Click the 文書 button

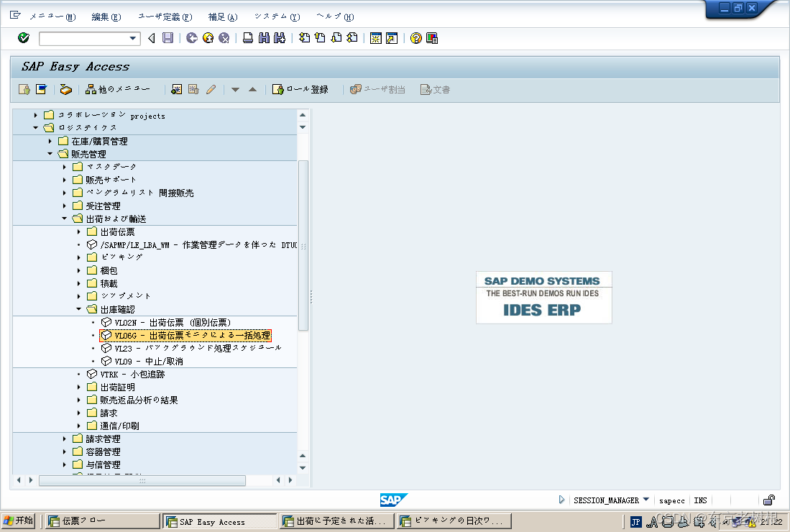tap(436, 89)
